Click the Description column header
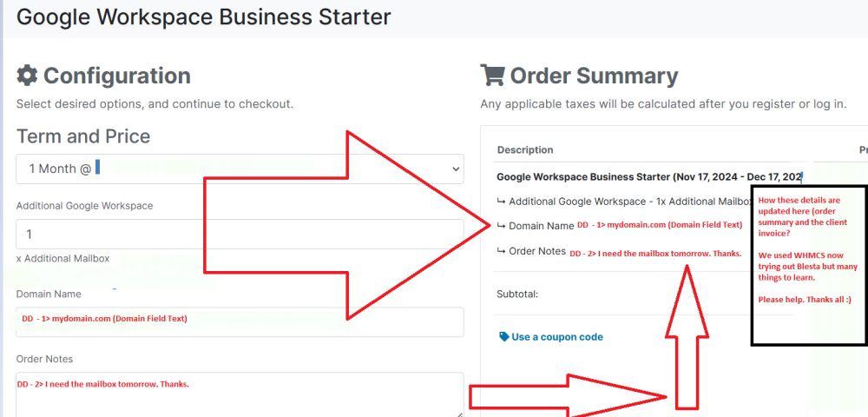This screenshot has width=868, height=417. tap(525, 149)
